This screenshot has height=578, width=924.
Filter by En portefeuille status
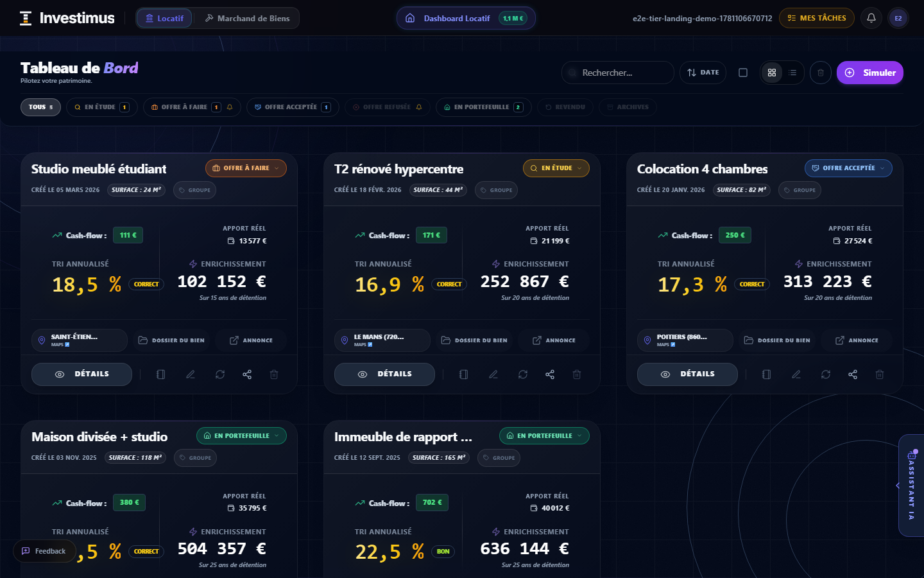(483, 107)
